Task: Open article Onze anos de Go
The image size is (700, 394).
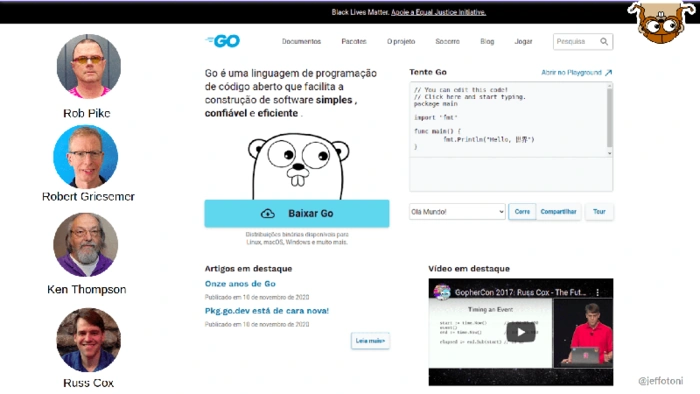Action: coord(240,284)
